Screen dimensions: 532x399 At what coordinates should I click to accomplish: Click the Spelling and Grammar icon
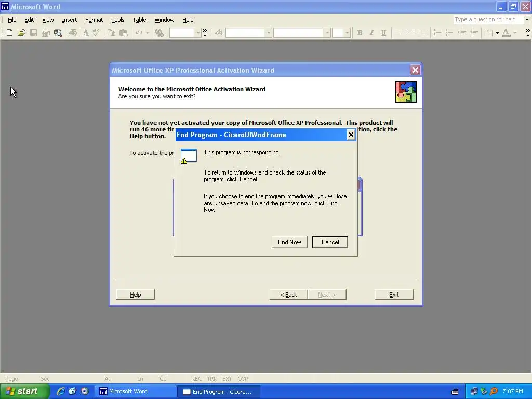click(96, 33)
